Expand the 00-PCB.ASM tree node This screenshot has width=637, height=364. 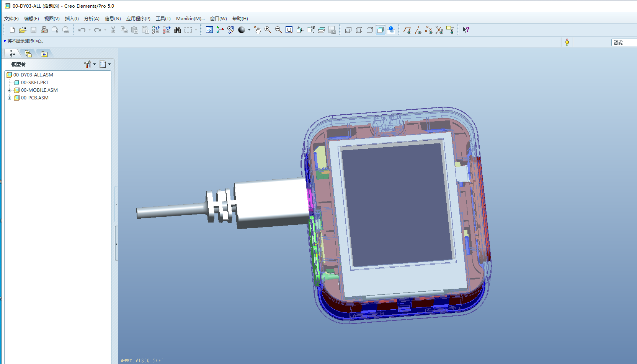click(x=10, y=98)
